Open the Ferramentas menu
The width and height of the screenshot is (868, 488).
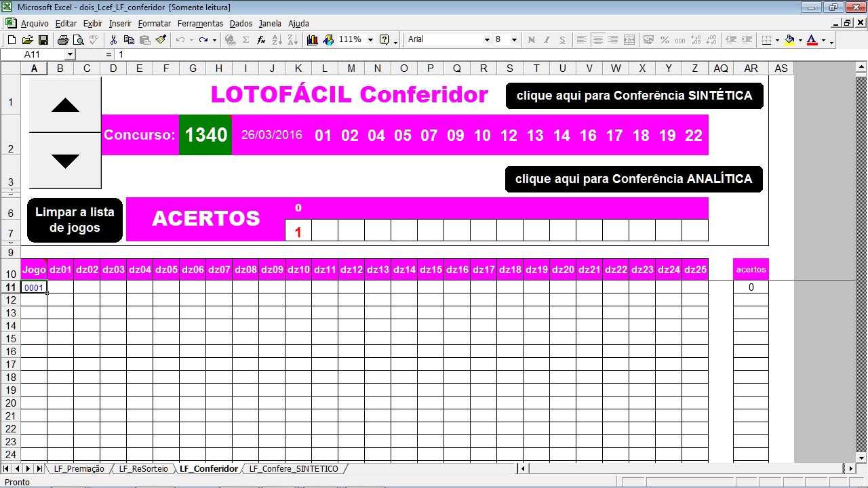coord(200,23)
